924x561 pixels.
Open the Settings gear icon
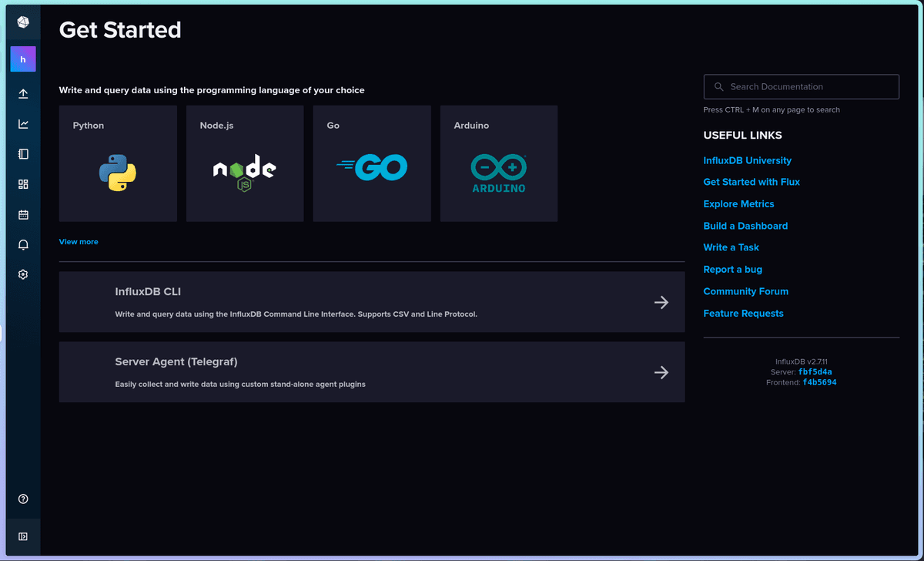[23, 274]
